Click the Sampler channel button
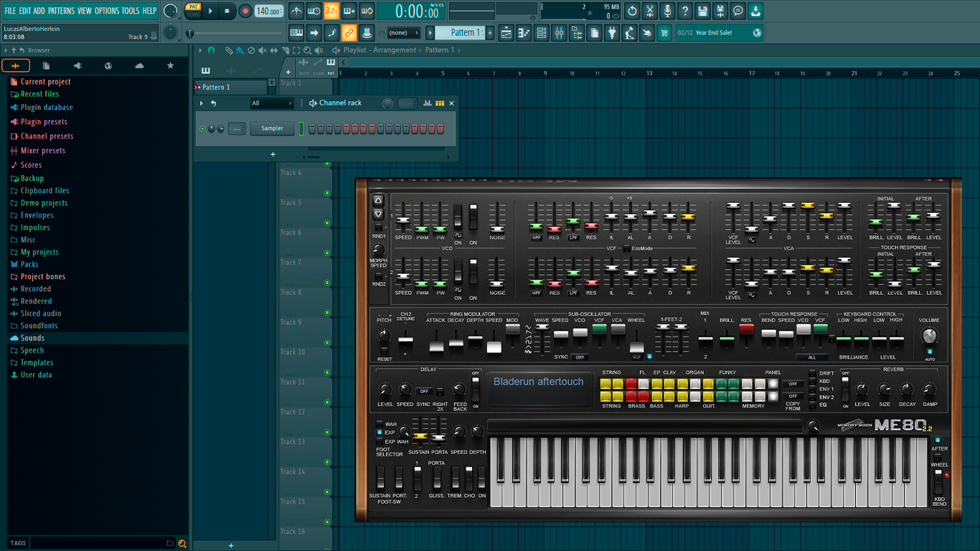The width and height of the screenshot is (980, 551). [x=273, y=128]
